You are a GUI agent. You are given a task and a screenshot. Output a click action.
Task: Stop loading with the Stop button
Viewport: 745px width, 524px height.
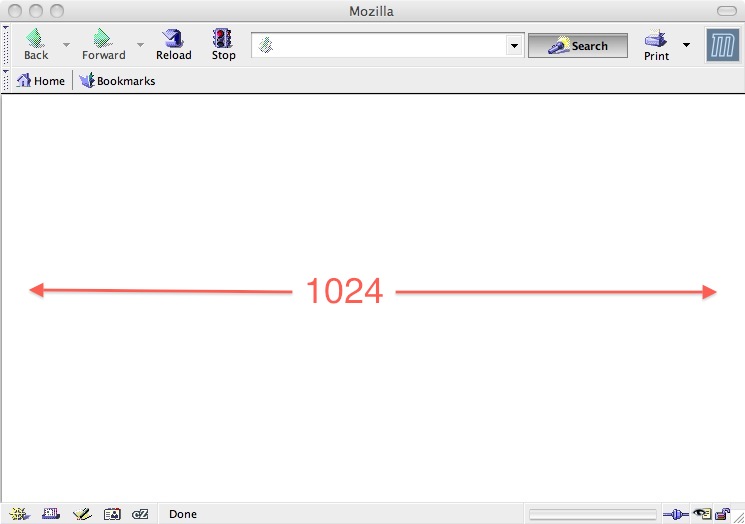pyautogui.click(x=223, y=45)
